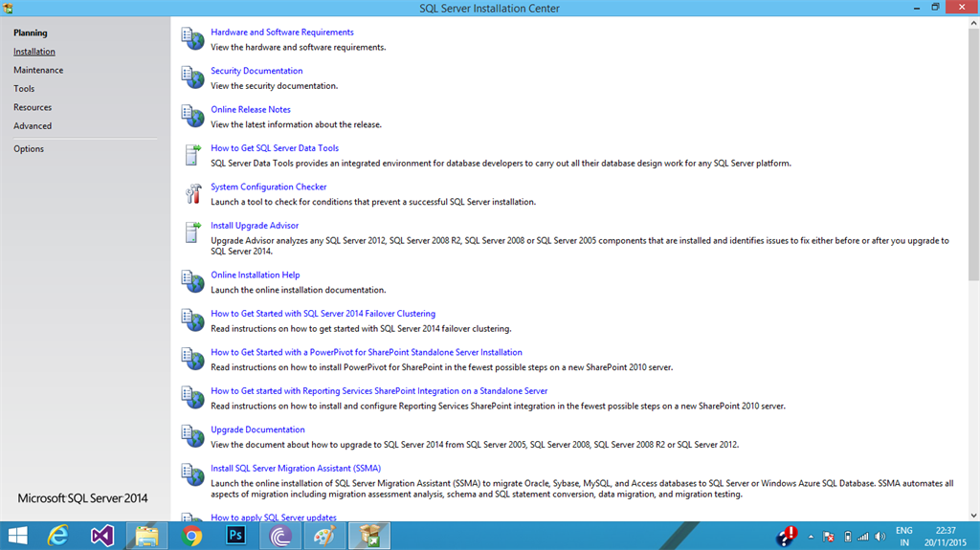Switch to the Installation section
This screenshot has width=980, height=550.
click(34, 52)
